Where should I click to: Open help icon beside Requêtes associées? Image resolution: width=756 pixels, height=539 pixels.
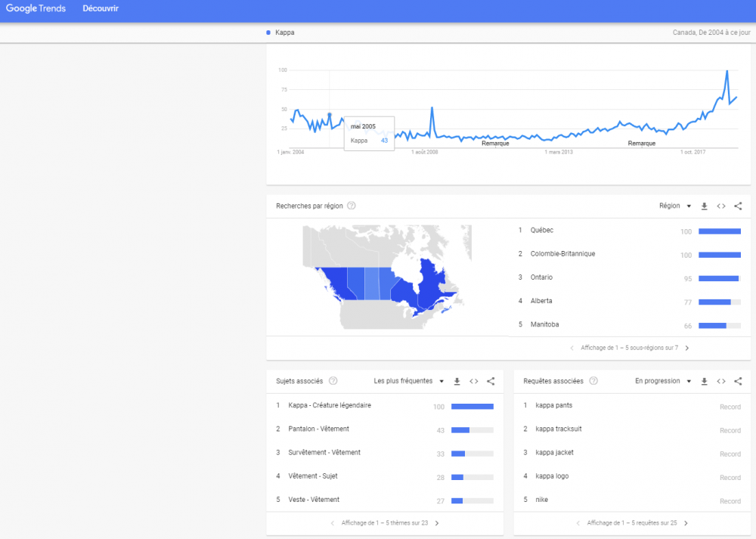pyautogui.click(x=593, y=381)
